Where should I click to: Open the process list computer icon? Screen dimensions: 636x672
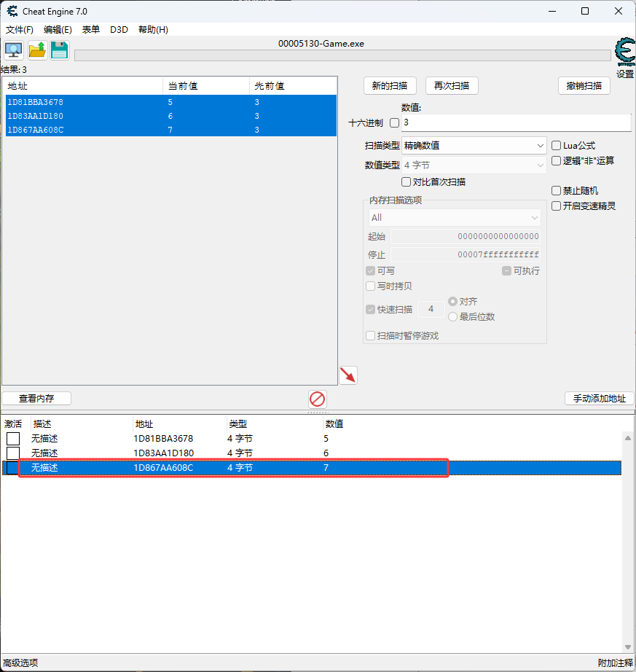[14, 50]
